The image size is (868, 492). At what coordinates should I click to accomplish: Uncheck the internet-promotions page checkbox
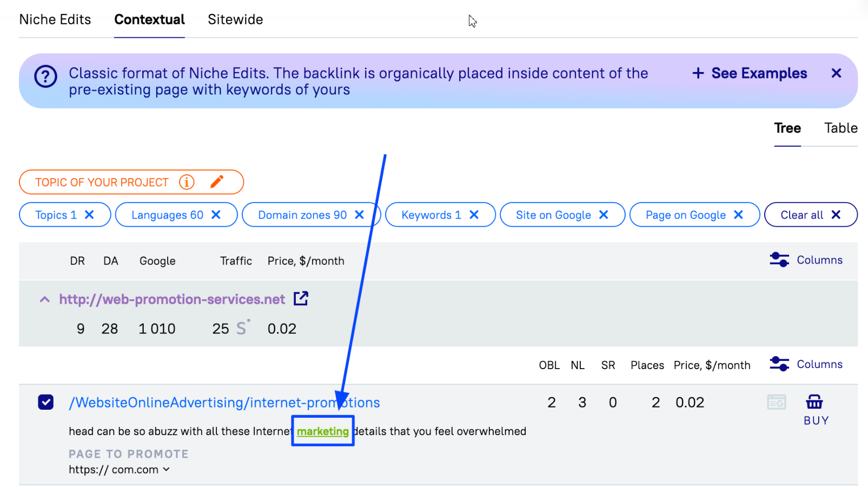[46, 402]
